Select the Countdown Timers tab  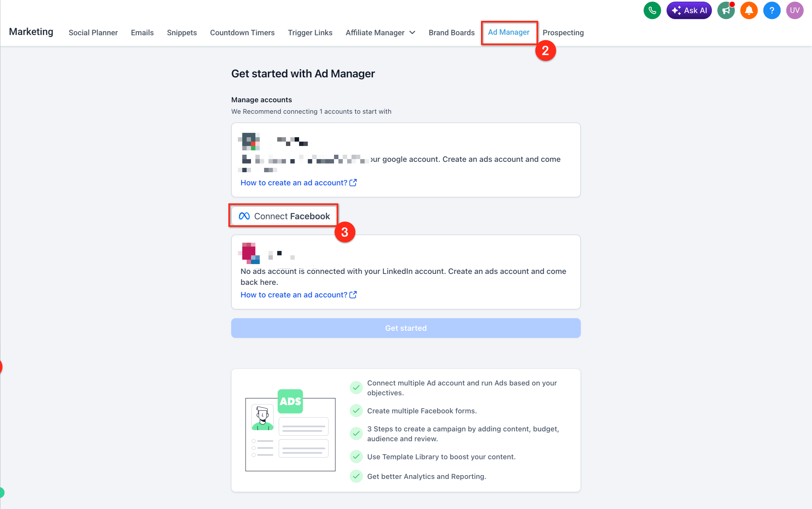coord(242,33)
